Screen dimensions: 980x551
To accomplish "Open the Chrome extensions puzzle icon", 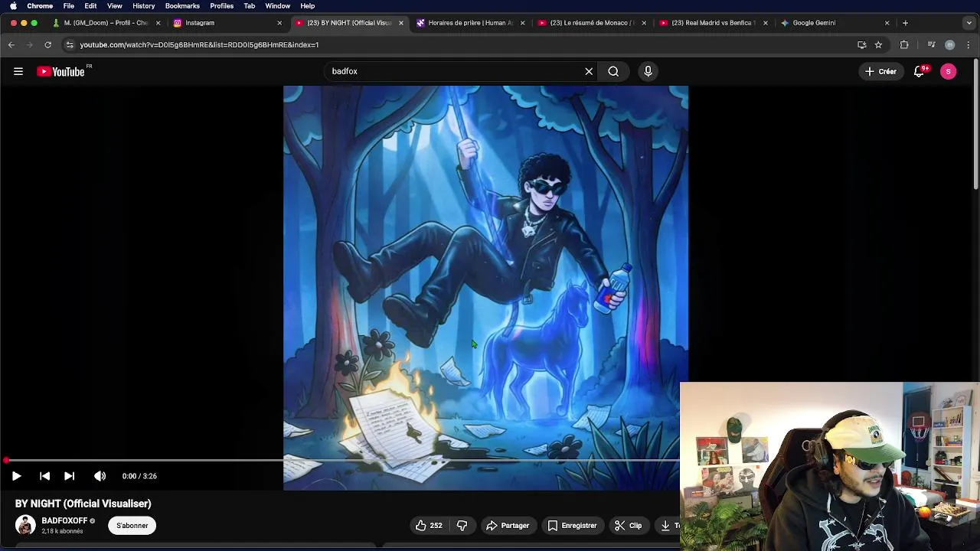I will pos(904,44).
